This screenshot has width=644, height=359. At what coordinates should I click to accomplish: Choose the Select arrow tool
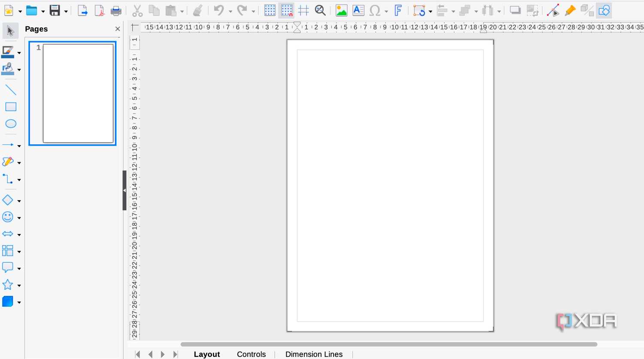tap(10, 31)
